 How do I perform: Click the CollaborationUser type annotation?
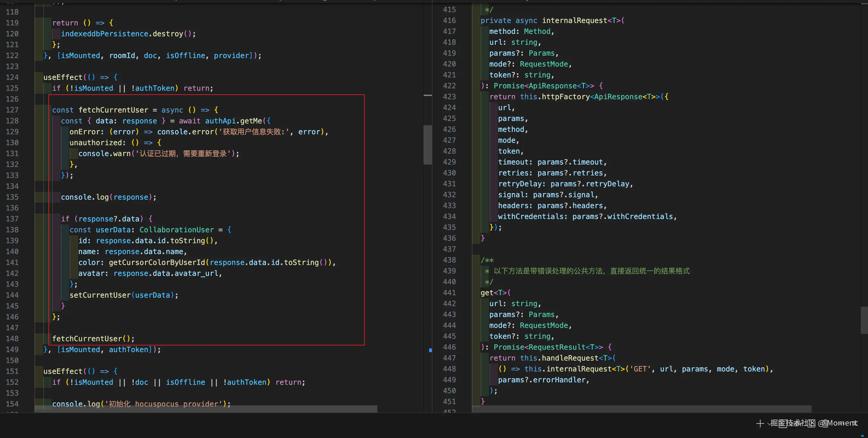click(x=177, y=230)
